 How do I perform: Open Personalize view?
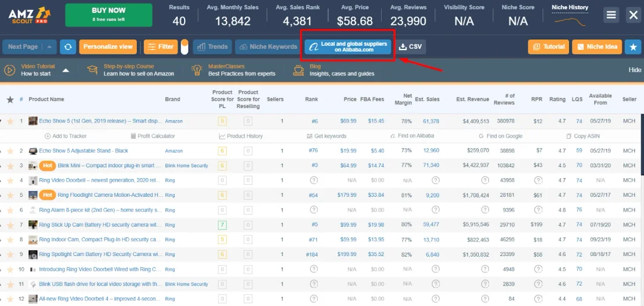tap(108, 47)
